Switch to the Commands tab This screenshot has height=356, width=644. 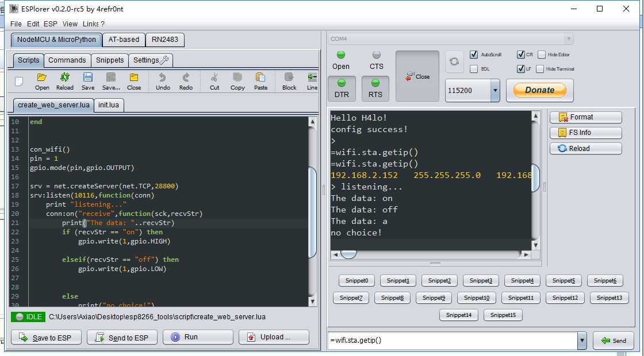click(x=67, y=60)
